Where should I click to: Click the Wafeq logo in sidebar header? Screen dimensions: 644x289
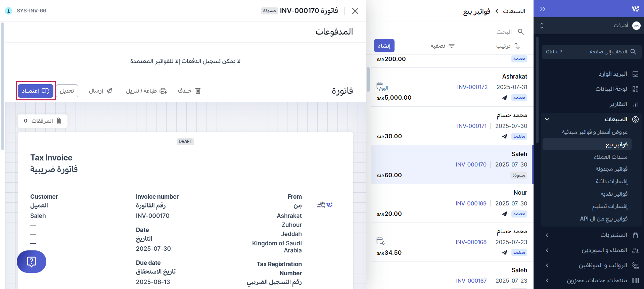click(x=635, y=9)
